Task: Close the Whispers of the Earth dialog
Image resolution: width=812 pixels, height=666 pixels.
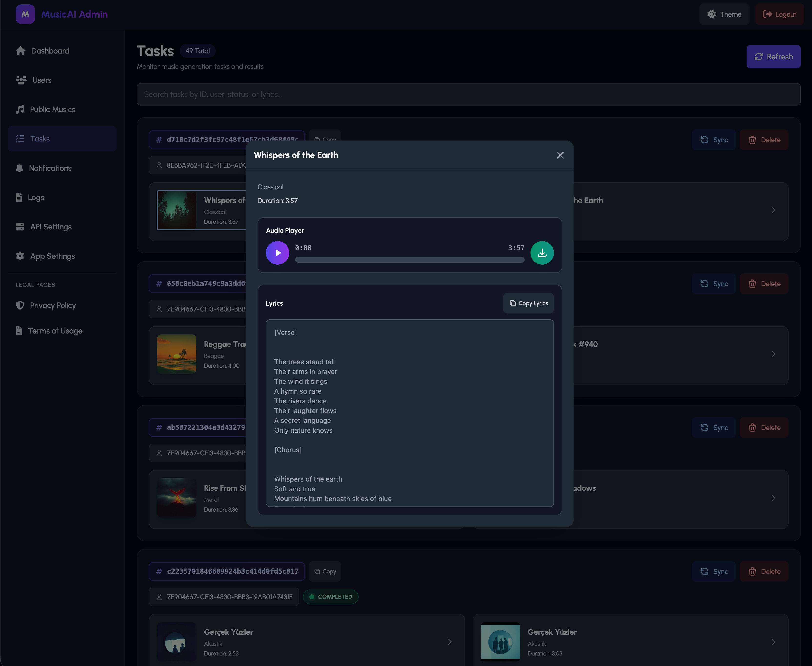Action: tap(560, 155)
